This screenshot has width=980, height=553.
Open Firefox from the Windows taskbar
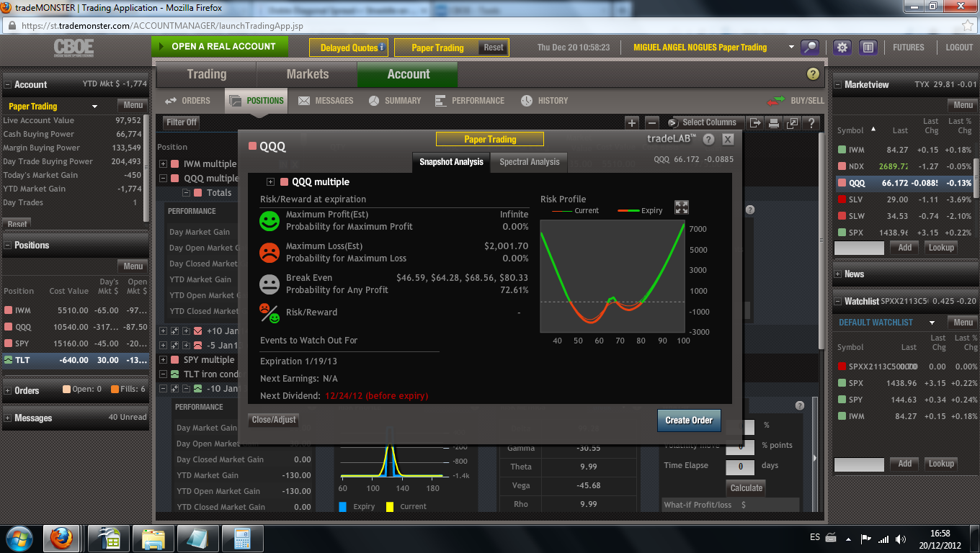pyautogui.click(x=61, y=538)
